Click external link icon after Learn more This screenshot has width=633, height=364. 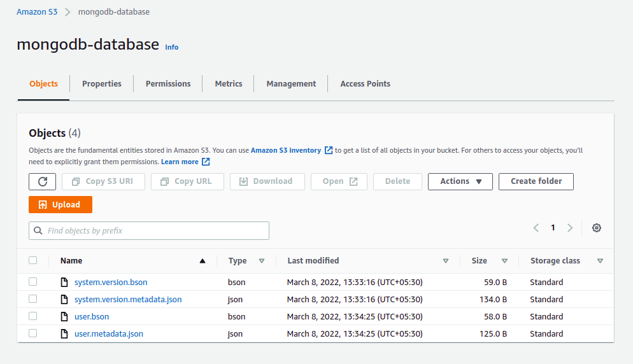point(206,162)
